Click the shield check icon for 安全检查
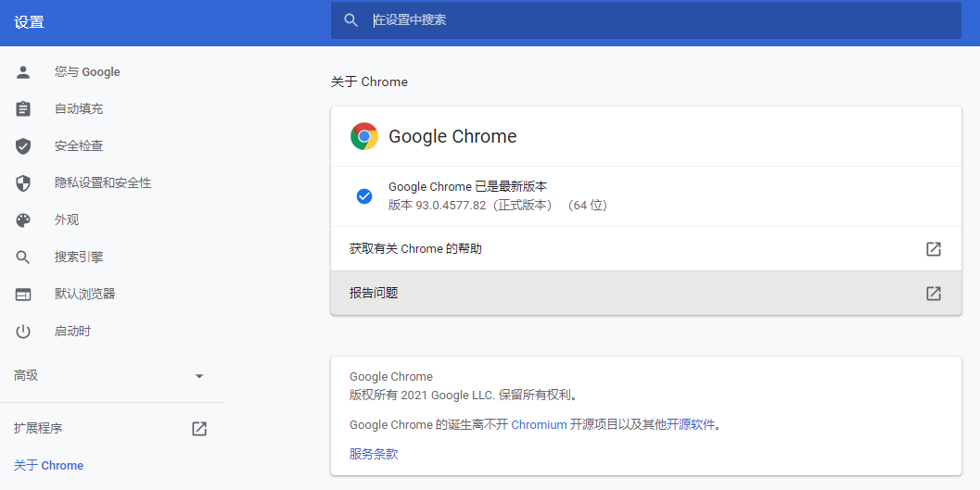Viewport: 980px width, 490px height. pos(23,146)
